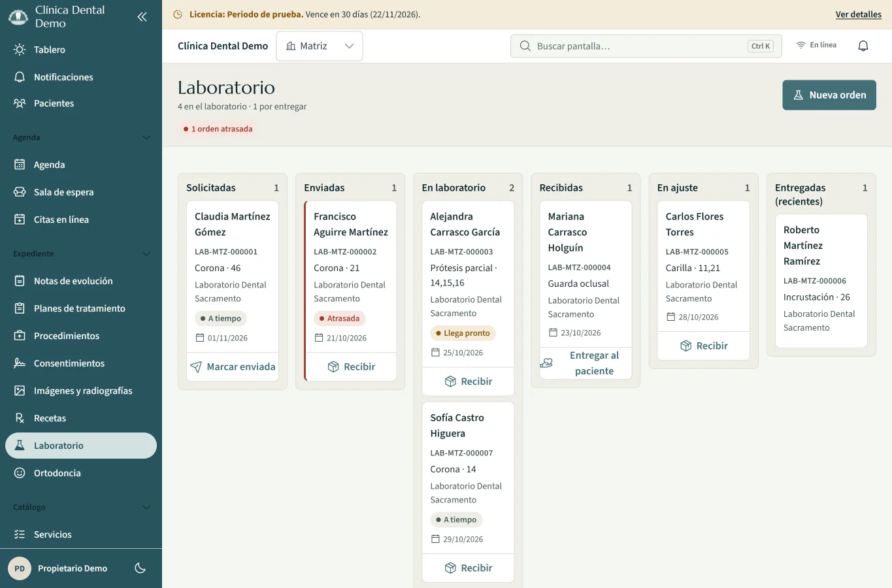Receive Alejandra Carrasco García order
Image resolution: width=892 pixels, height=588 pixels.
click(x=468, y=382)
